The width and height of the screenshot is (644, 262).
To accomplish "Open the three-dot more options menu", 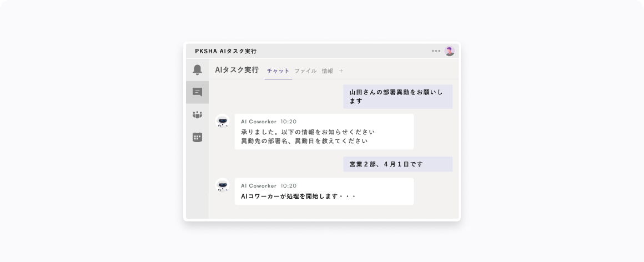I will [x=436, y=51].
